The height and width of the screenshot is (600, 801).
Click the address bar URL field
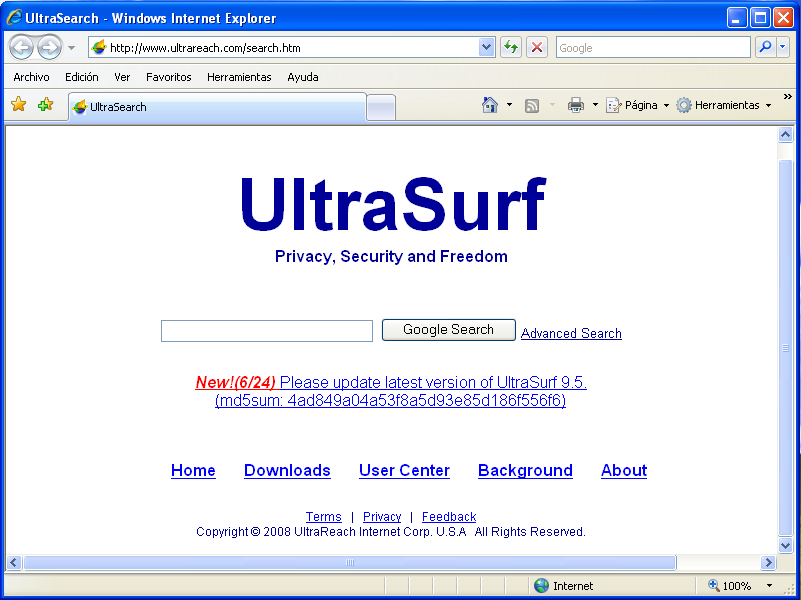(293, 47)
